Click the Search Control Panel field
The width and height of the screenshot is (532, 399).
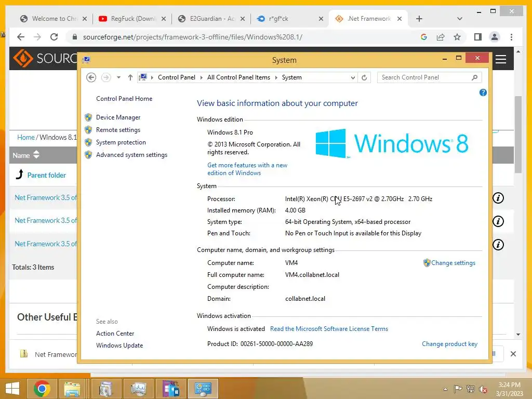point(430,78)
